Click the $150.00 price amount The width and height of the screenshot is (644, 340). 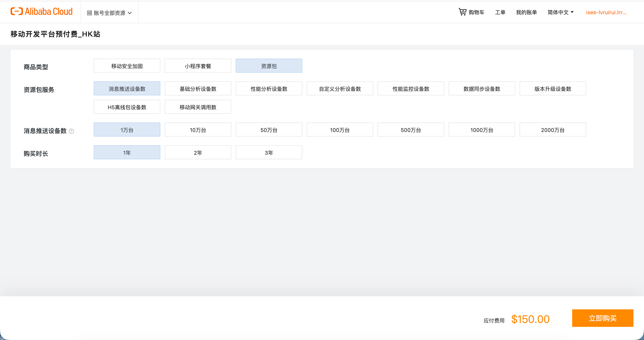coord(530,319)
